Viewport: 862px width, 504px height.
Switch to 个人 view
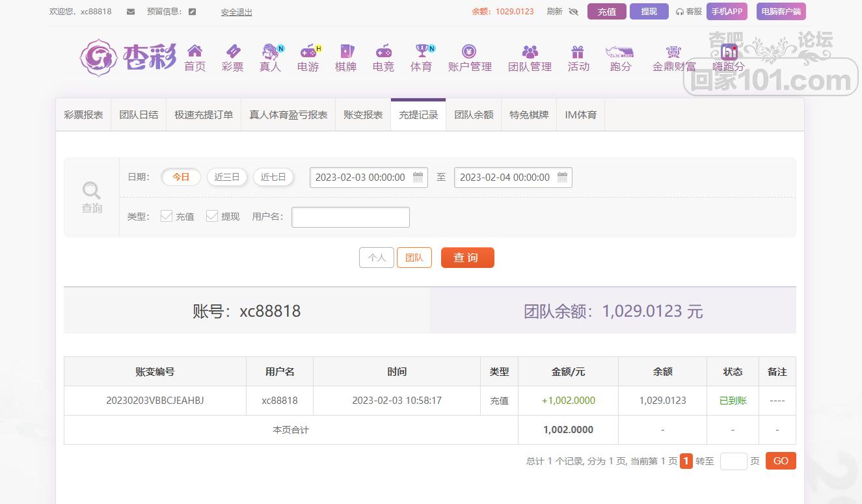pos(377,258)
